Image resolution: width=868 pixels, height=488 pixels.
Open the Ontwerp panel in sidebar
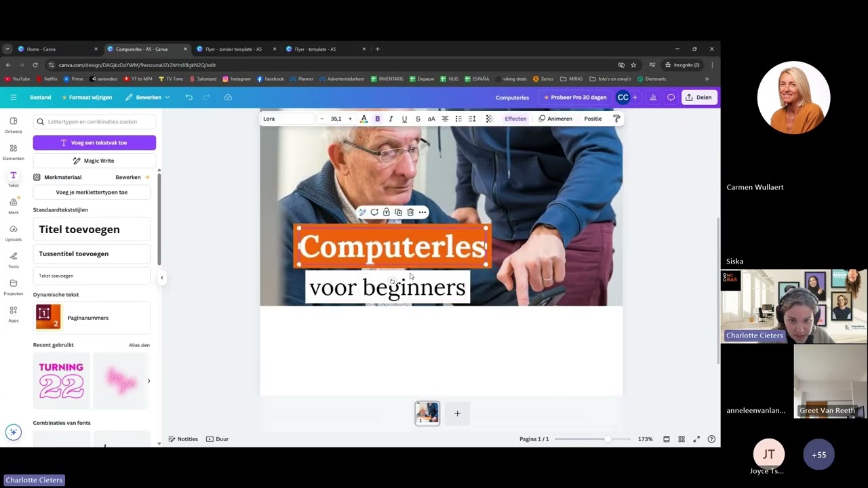point(13,125)
